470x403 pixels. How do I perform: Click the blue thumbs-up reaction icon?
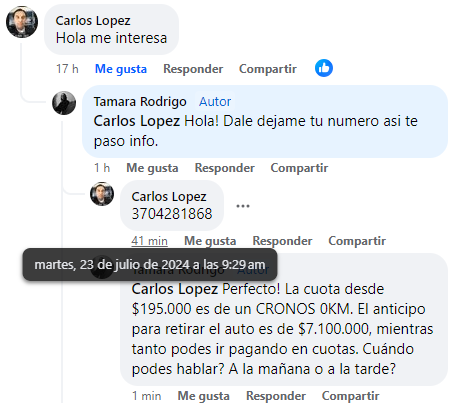tap(324, 68)
